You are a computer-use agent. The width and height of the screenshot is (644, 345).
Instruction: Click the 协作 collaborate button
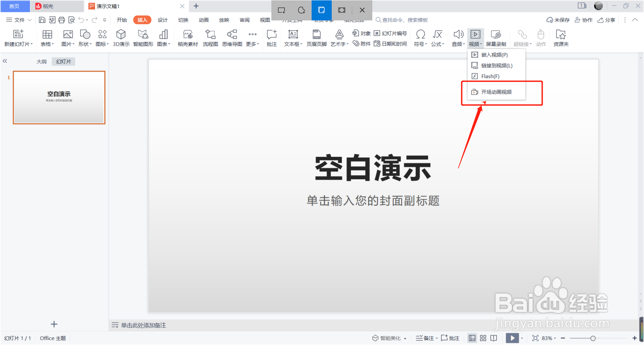(x=584, y=20)
